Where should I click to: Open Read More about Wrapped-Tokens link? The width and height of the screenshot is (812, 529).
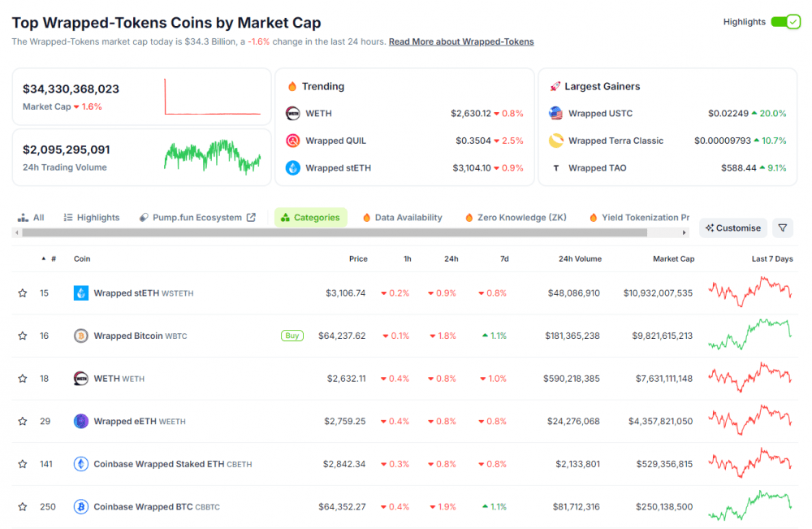pyautogui.click(x=461, y=41)
